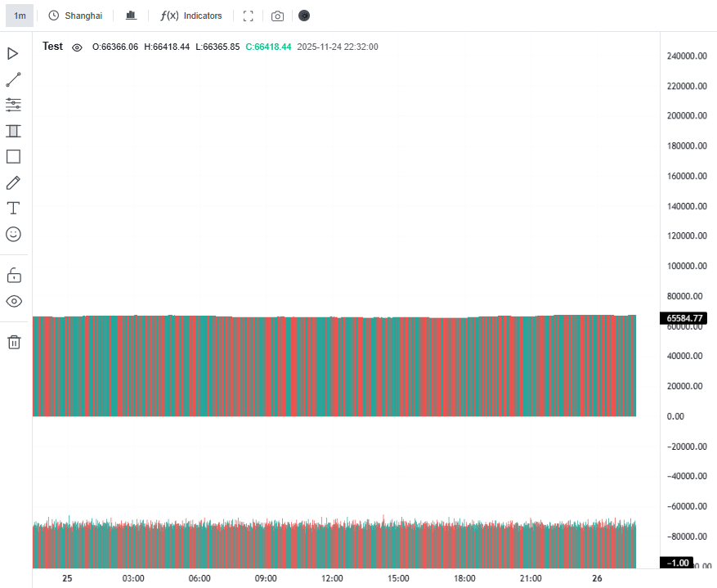Select the Fibonacci column tool
This screenshot has width=717, height=588.
[13, 131]
